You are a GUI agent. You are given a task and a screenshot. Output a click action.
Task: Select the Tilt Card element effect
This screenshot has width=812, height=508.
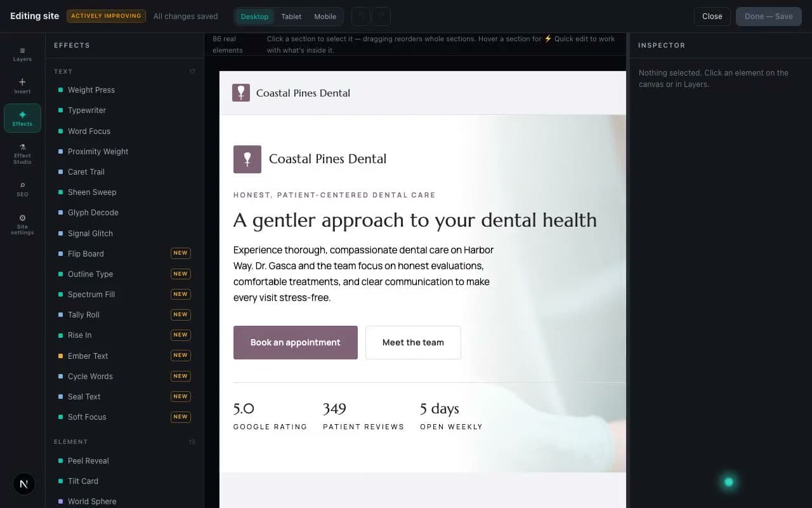(124, 481)
